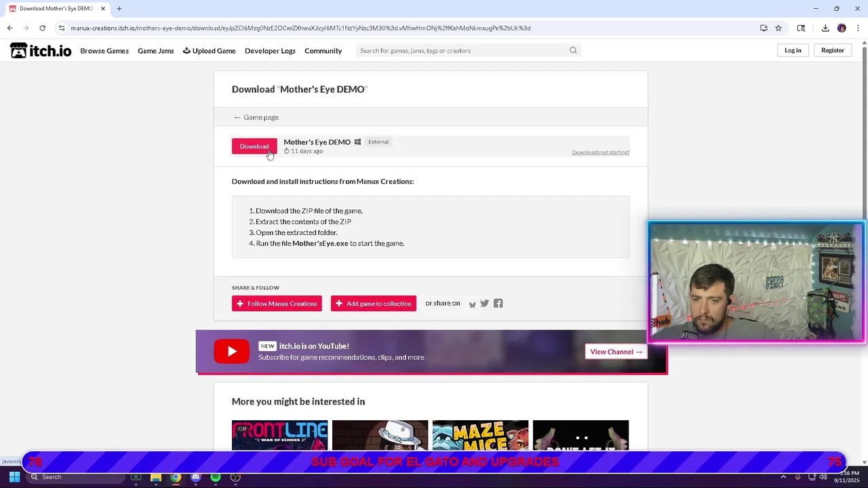
Task: Click the site info icon in address bar
Action: 62,28
